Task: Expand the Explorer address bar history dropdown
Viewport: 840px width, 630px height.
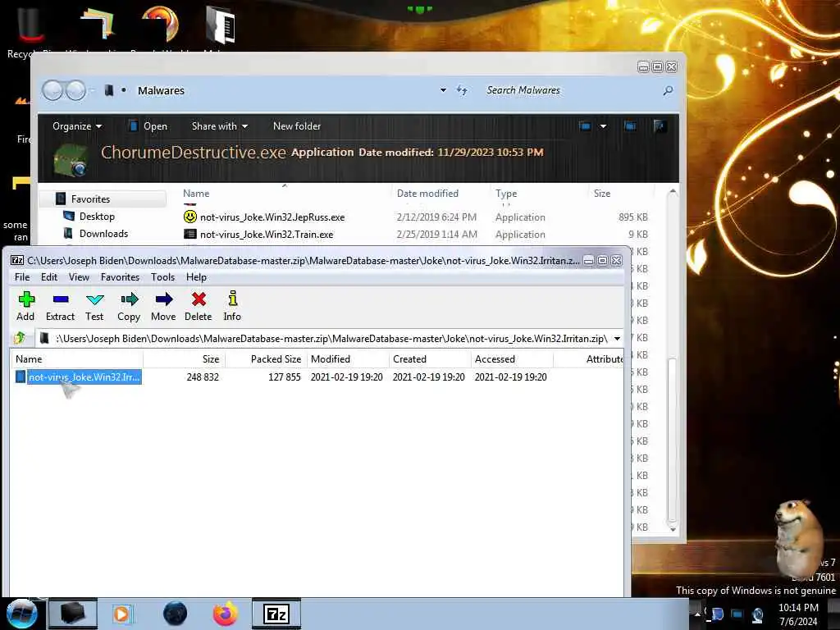Action: tap(443, 90)
